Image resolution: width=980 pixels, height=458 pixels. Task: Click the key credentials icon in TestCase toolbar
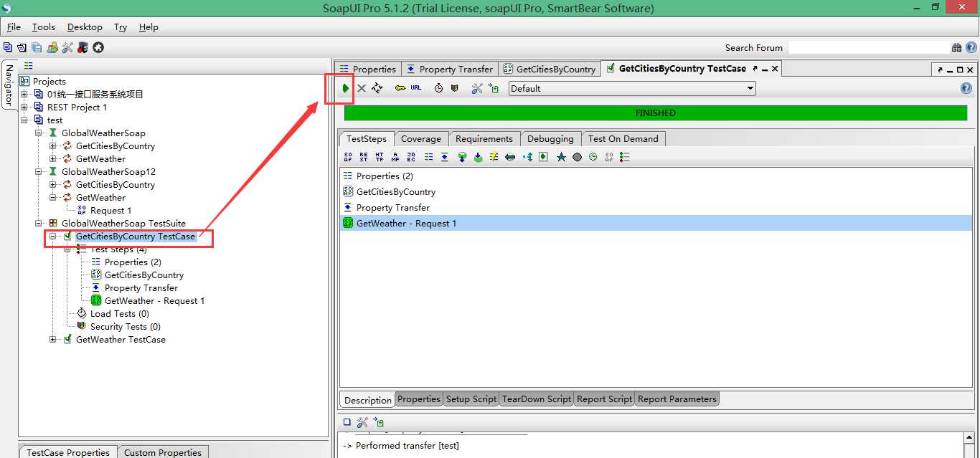coord(400,88)
